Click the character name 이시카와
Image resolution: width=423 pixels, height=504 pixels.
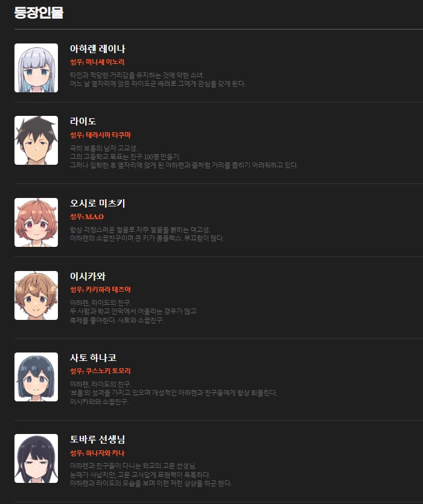click(x=87, y=276)
